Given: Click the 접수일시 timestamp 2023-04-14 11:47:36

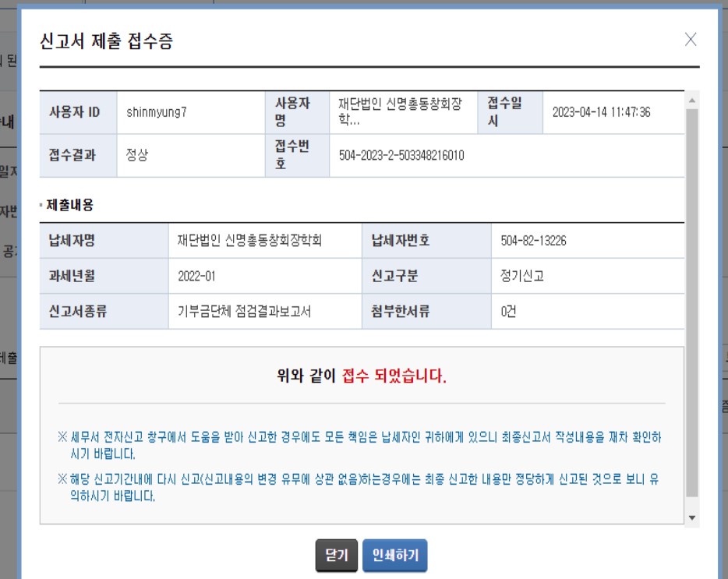Looking at the screenshot, I should point(601,112).
